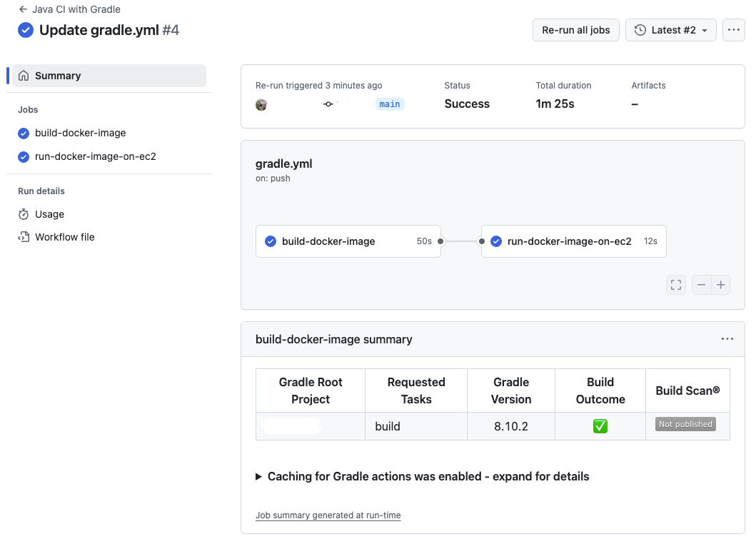Click the back arrow to Java CI with Gradle
The height and width of the screenshot is (539, 756).
(23, 10)
